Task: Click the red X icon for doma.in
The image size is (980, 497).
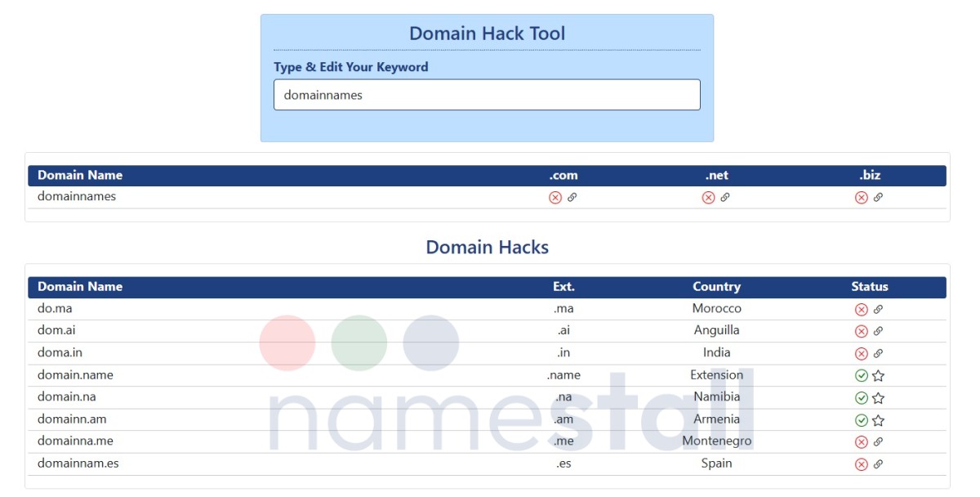Action: (861, 352)
